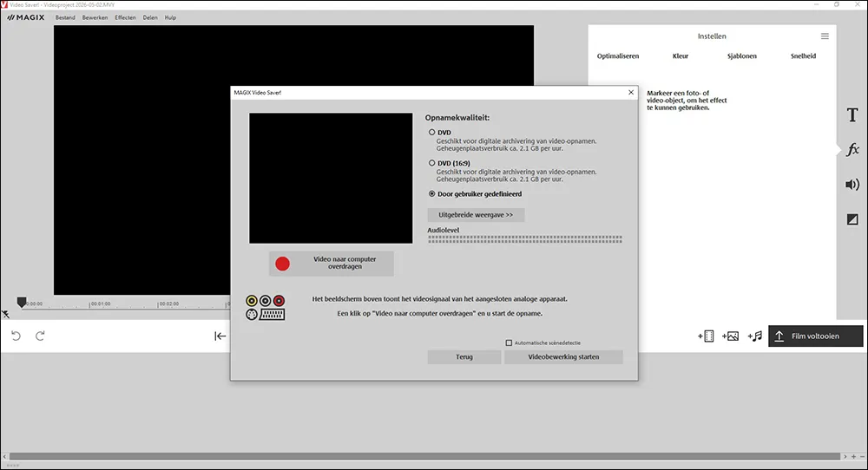Switch to the Kleur tab
The image size is (868, 470).
tap(681, 55)
